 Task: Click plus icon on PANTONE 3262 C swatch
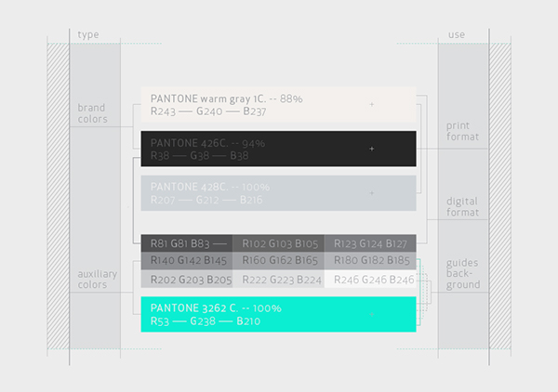pyautogui.click(x=371, y=315)
